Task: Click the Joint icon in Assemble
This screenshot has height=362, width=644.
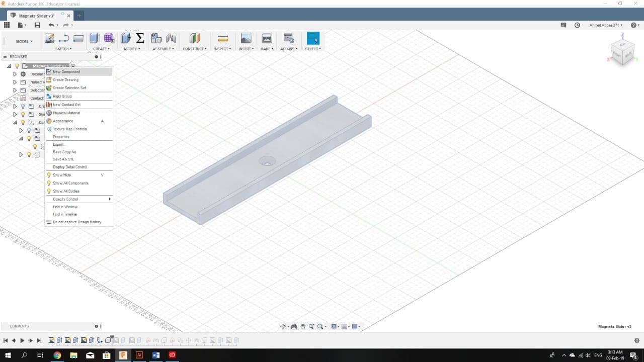Action: point(171,38)
